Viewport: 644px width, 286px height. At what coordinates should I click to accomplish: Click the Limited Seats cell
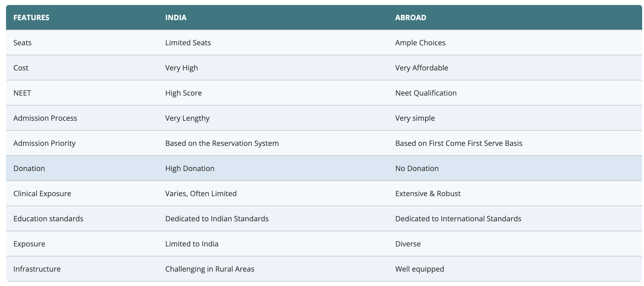(188, 43)
